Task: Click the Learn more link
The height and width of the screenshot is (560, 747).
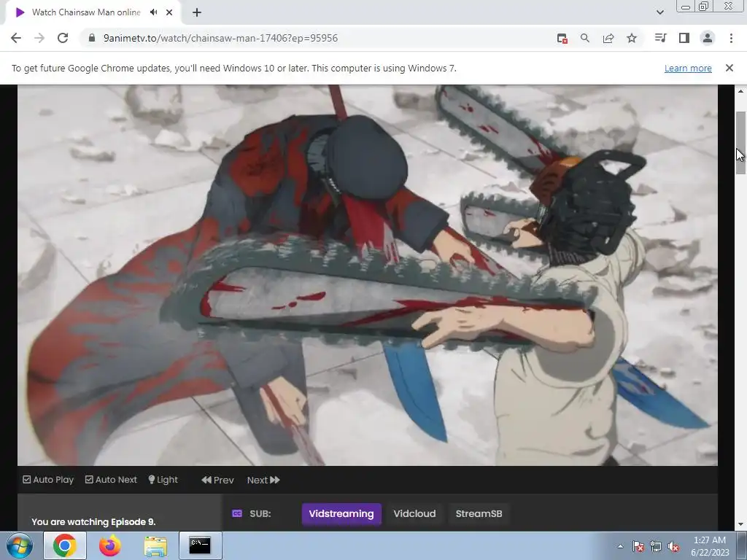Action: pos(688,68)
